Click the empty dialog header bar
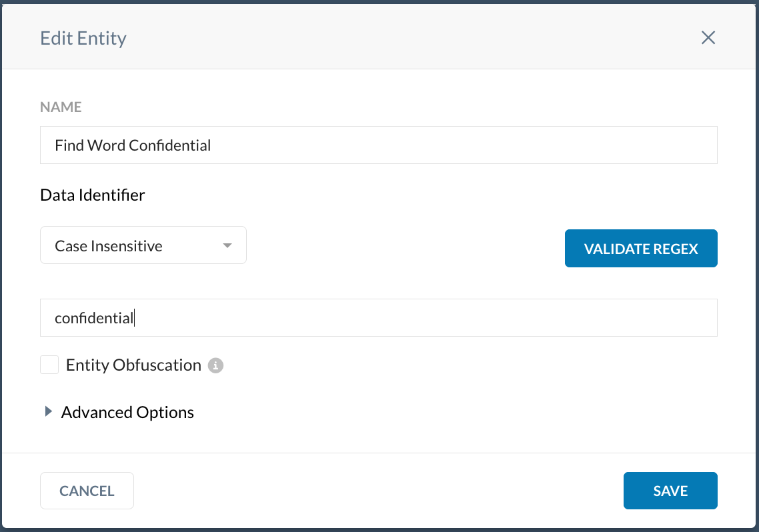The width and height of the screenshot is (759, 532). point(412,38)
